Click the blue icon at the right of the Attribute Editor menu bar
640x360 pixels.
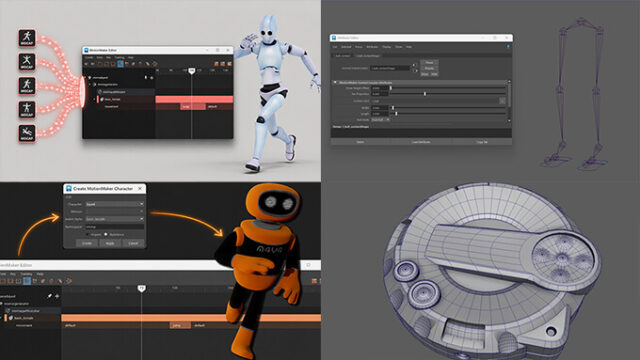(x=508, y=47)
